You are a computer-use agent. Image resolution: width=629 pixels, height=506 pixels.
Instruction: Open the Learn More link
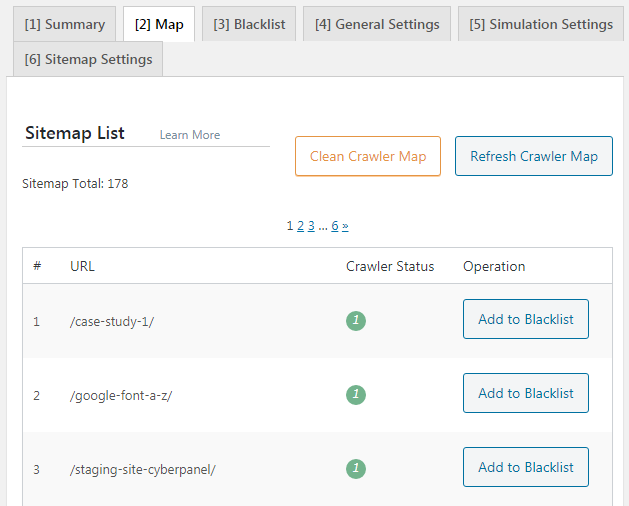(190, 135)
